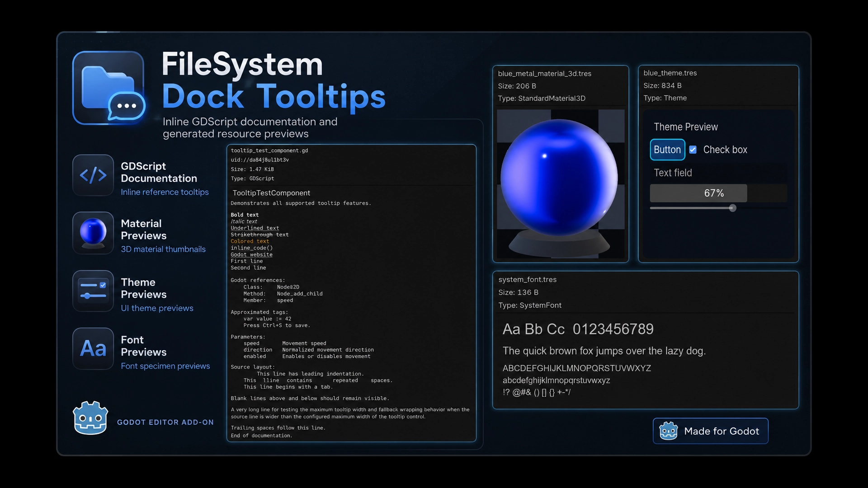
Task: Click the UI theme previews subtitle
Action: 157,308
